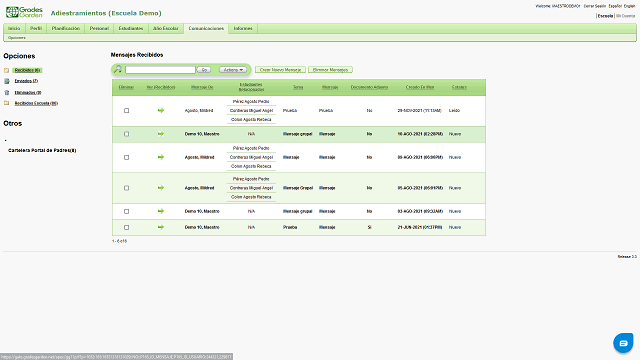Open message dated 10-AGO-2021 via green arrow
640x360 pixels.
pos(161,134)
